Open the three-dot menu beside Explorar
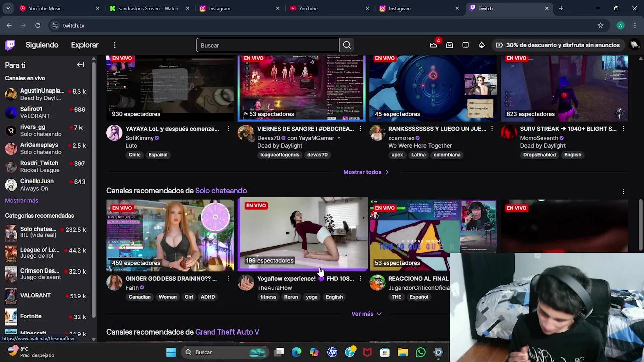The image size is (644, 362). 115,45
